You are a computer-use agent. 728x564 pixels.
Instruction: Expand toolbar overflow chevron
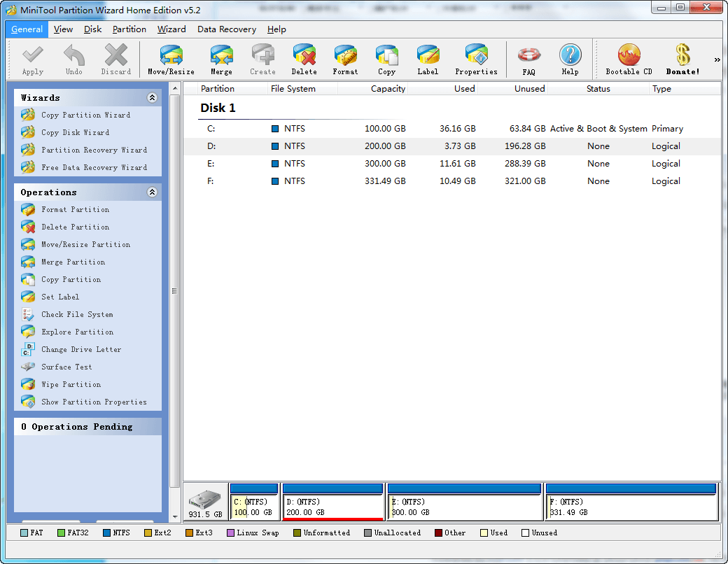[x=717, y=59]
